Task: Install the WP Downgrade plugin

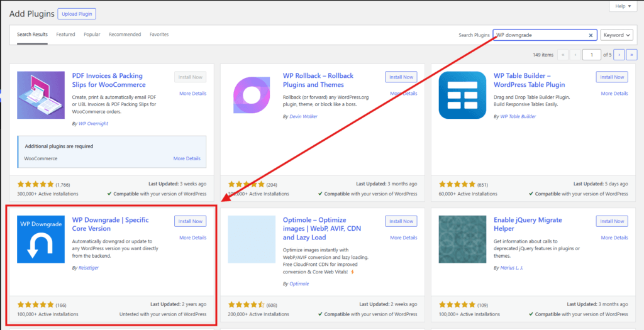Action: (x=190, y=221)
